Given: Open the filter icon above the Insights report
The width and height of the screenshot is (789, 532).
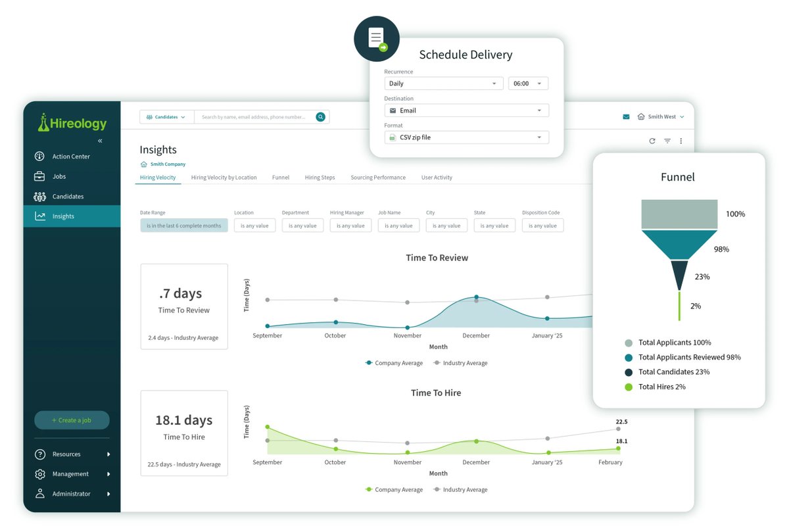Looking at the screenshot, I should click(x=667, y=141).
